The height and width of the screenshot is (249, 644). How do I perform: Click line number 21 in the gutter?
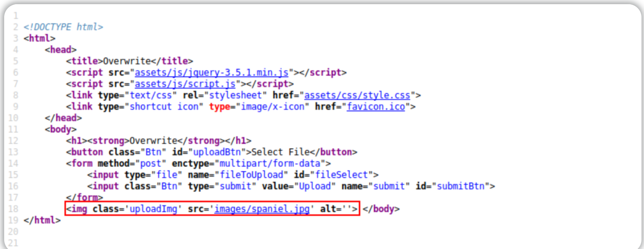(13, 243)
